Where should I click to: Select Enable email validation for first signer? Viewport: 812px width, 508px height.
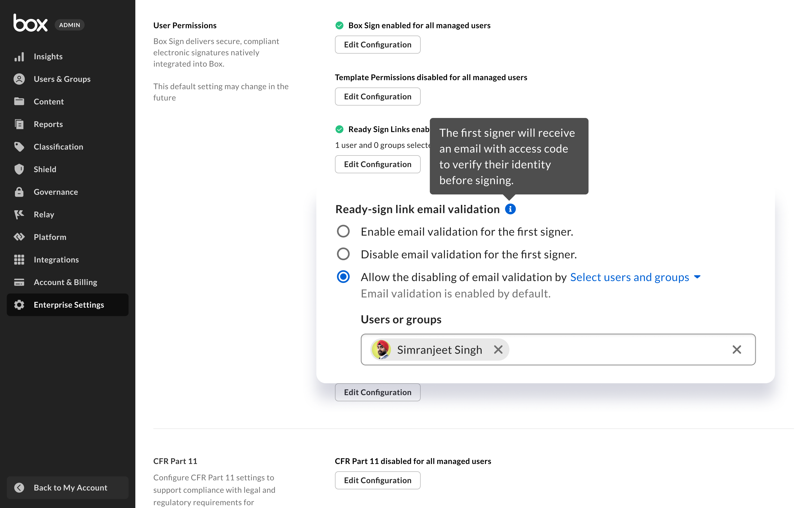coord(343,231)
